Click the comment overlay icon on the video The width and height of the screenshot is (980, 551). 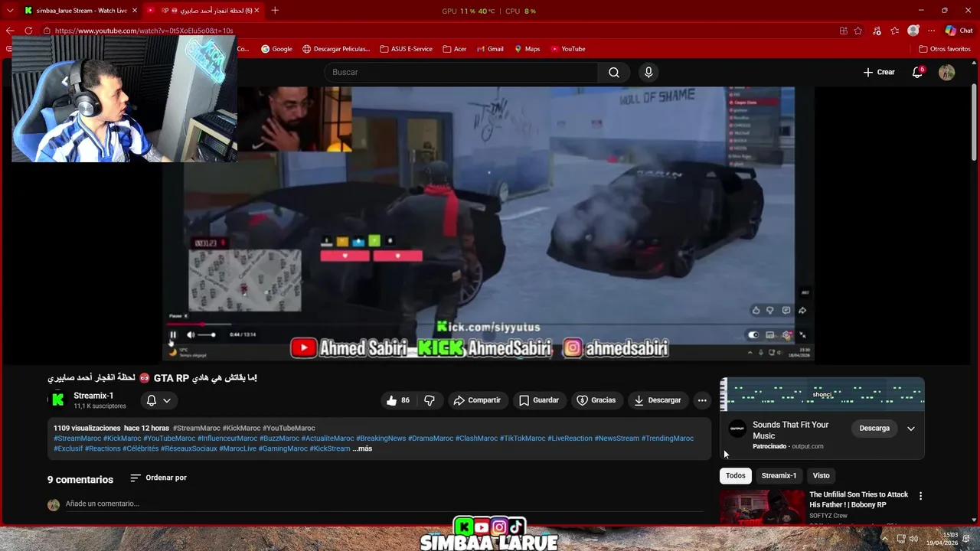coord(786,310)
